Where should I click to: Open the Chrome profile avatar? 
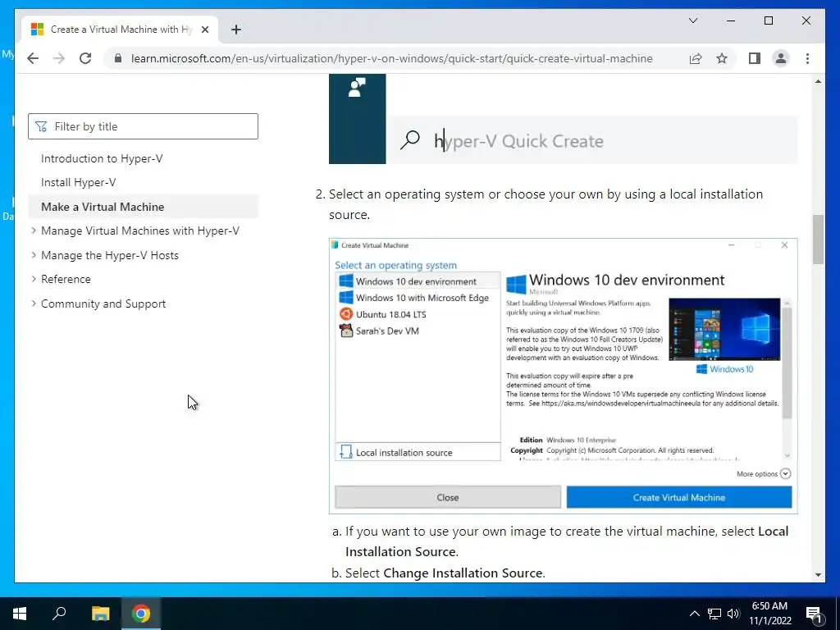click(781, 58)
